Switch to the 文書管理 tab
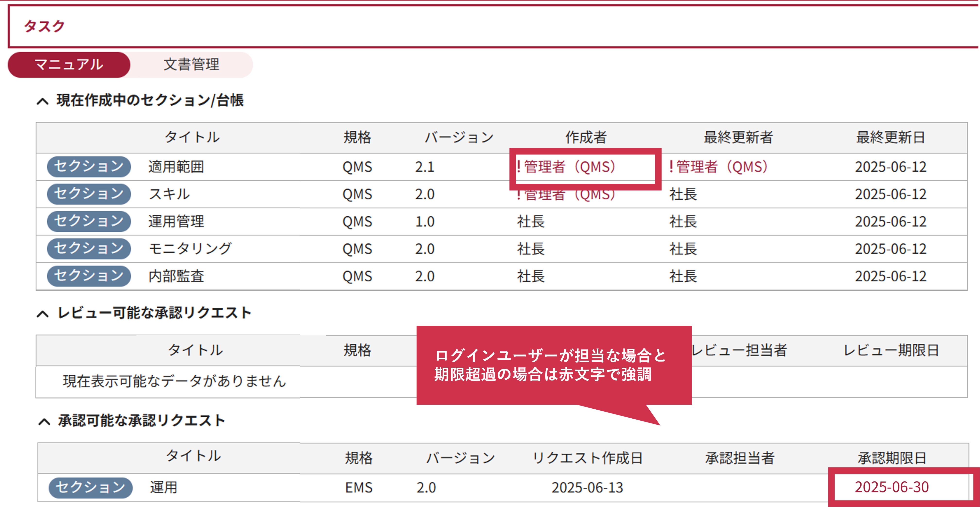 pos(191,65)
